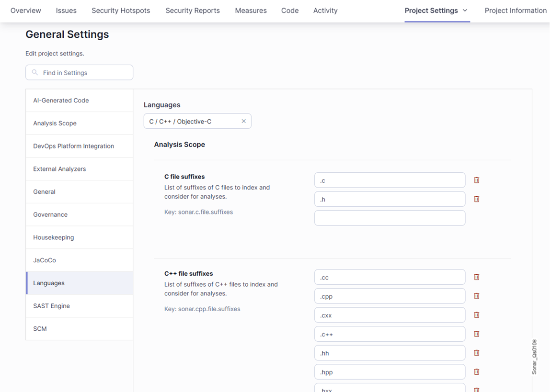Open Project Information
The image size is (551, 392).
click(515, 11)
